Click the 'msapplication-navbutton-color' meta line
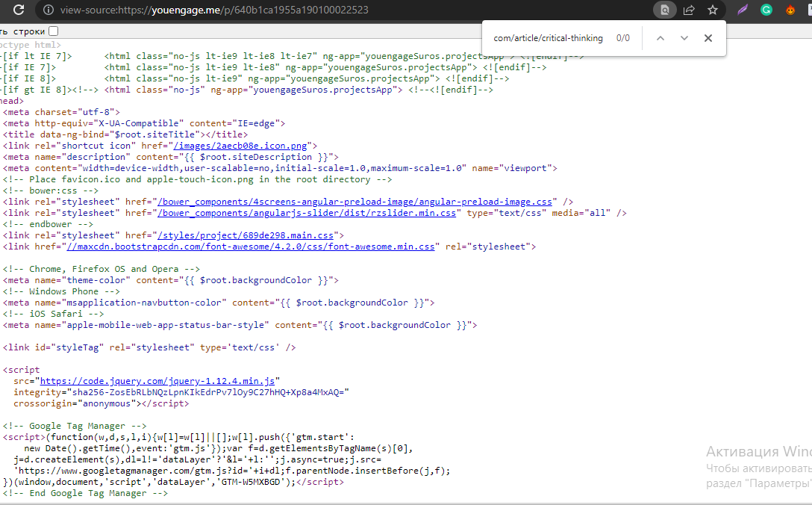812x505 pixels. point(219,303)
